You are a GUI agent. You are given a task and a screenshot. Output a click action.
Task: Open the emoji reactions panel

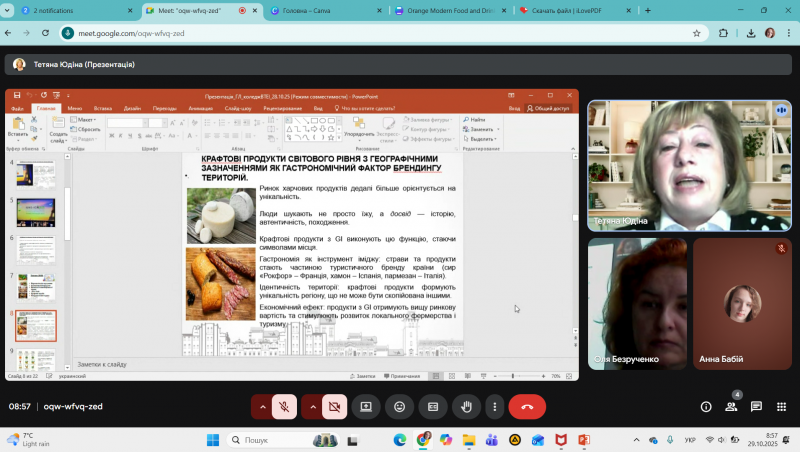pos(400,407)
